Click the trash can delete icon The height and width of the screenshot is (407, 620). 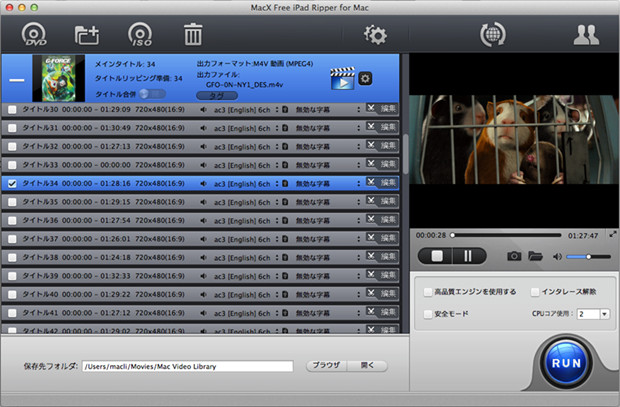coord(194,36)
